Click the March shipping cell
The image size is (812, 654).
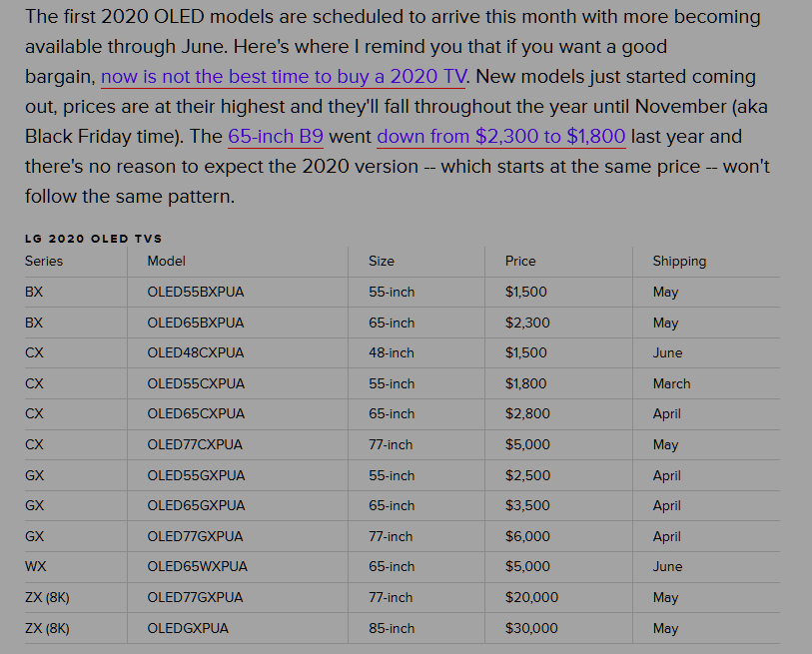point(671,383)
